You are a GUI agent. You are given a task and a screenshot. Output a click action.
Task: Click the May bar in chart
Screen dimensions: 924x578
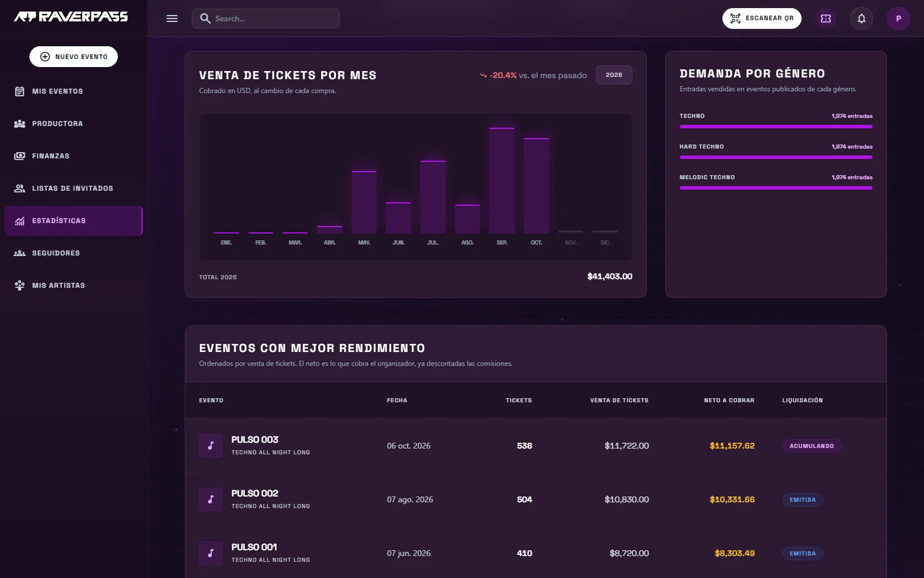pyautogui.click(x=364, y=202)
